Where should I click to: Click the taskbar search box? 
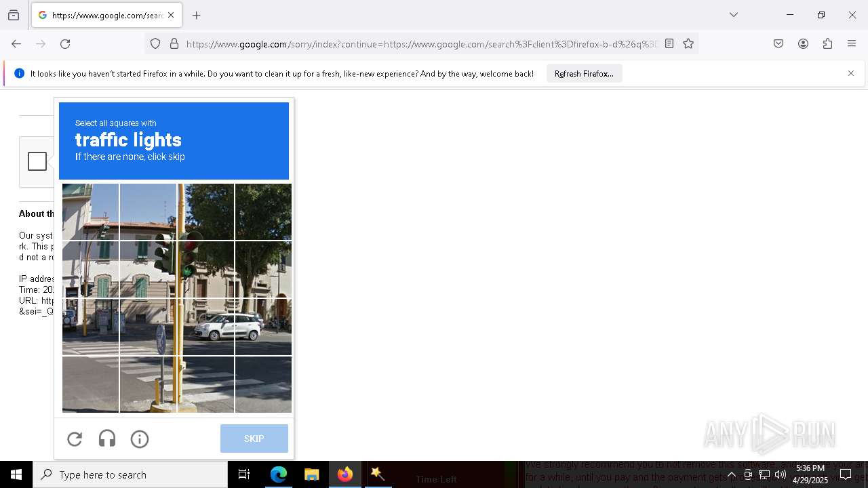[130, 474]
